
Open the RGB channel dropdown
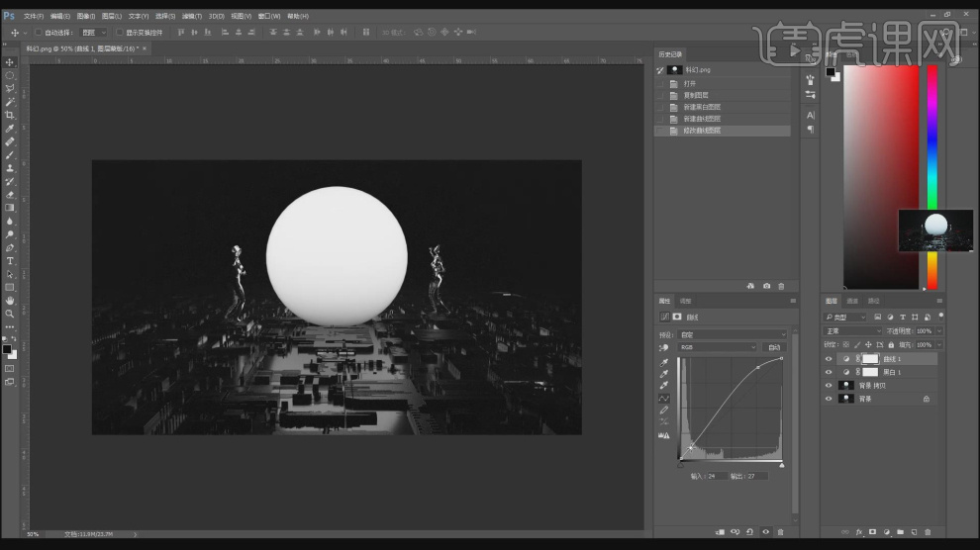click(x=719, y=347)
